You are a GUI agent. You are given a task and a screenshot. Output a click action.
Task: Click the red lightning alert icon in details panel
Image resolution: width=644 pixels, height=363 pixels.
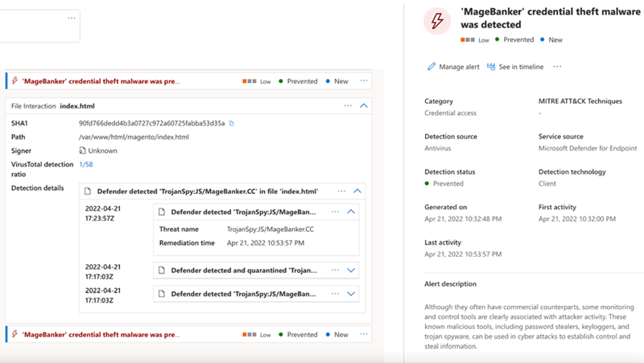(438, 23)
